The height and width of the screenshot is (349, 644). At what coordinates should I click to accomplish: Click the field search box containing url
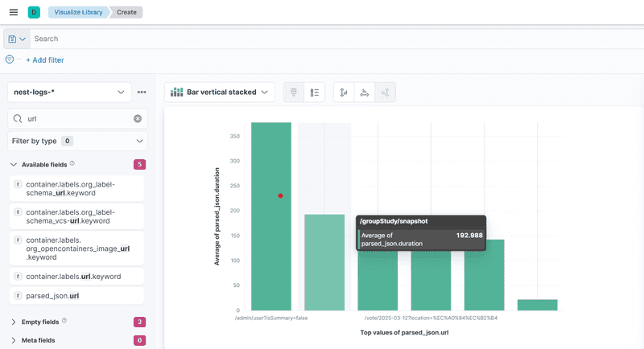coord(77,118)
